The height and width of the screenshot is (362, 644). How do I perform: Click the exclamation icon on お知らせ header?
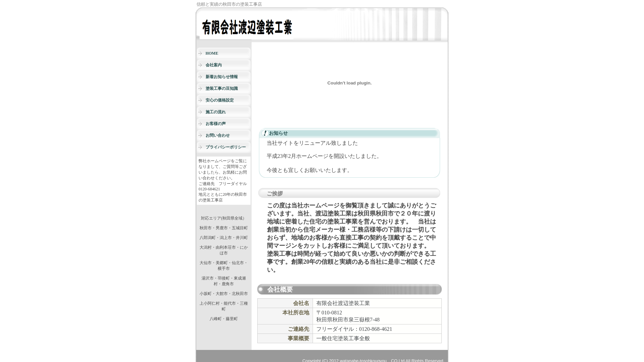click(265, 133)
